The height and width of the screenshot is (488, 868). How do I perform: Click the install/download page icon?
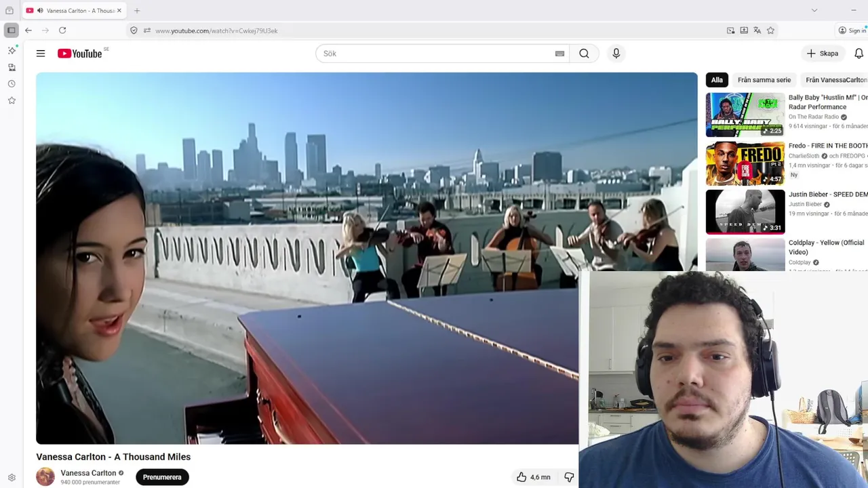pos(744,30)
